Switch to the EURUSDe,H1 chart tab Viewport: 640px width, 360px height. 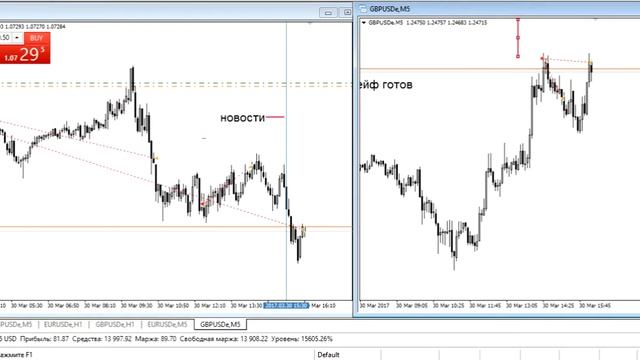(x=63, y=324)
